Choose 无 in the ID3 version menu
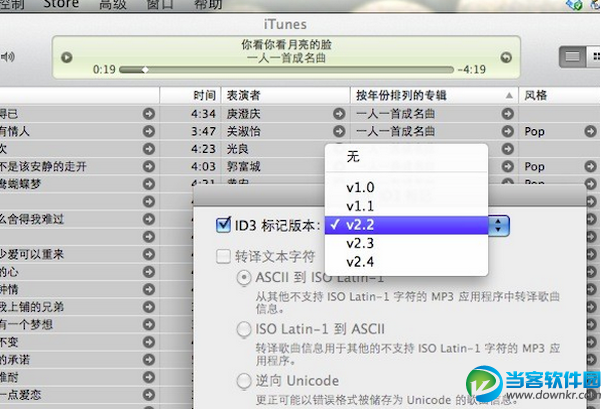Screen dimensions: 602x409 tap(407, 157)
